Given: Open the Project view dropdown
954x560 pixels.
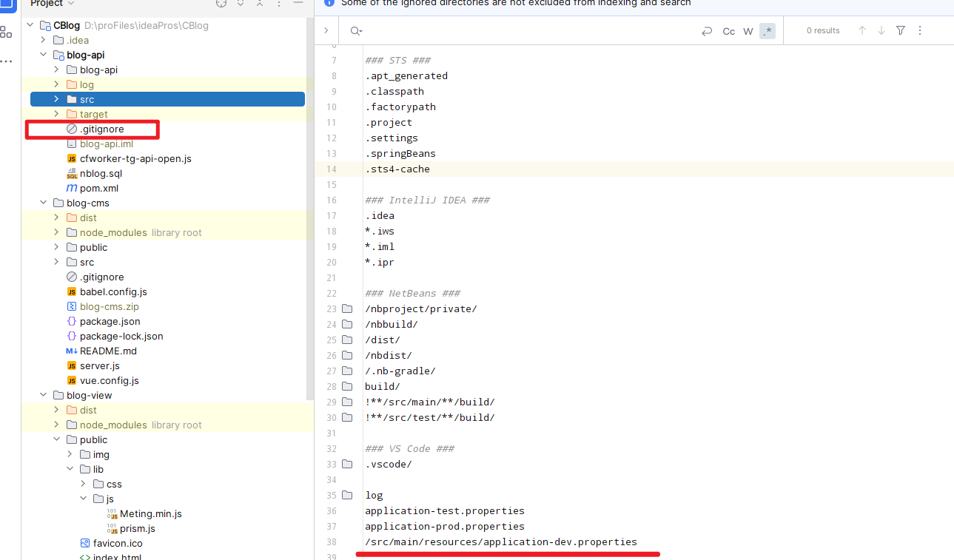Looking at the screenshot, I should (53, 4).
